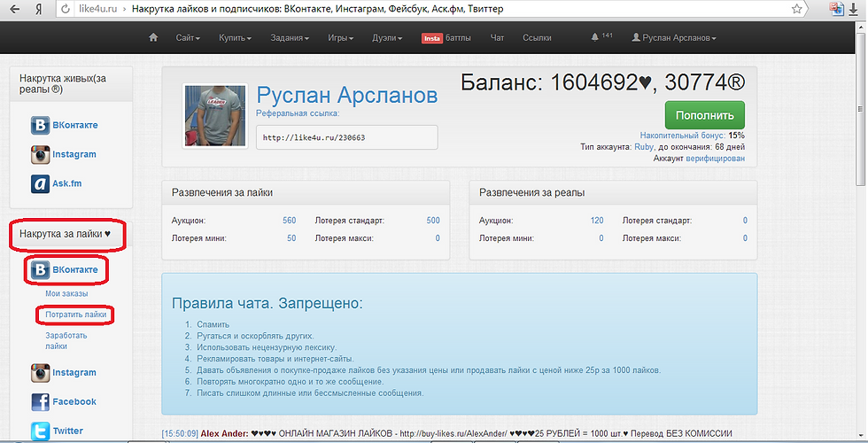This screenshot has width=868, height=443.
Task: Select the Facebook icon
Action: 40,402
